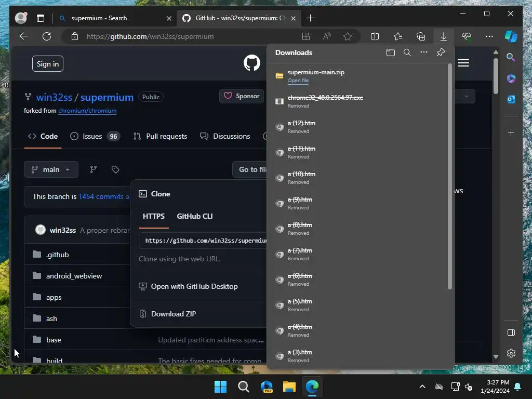Pin the Downloads panel

(441, 52)
